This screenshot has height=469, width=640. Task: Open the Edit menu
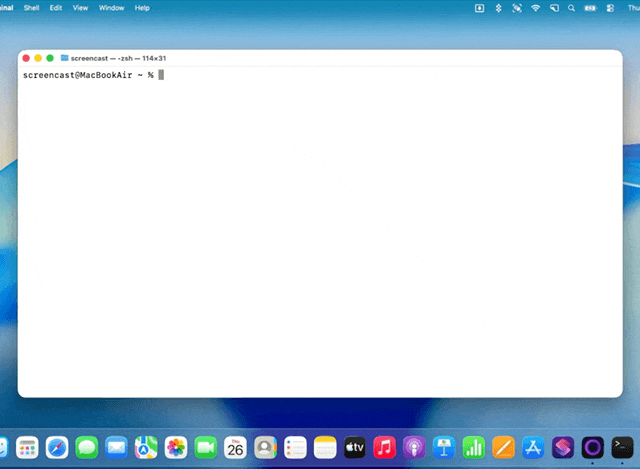(56, 8)
